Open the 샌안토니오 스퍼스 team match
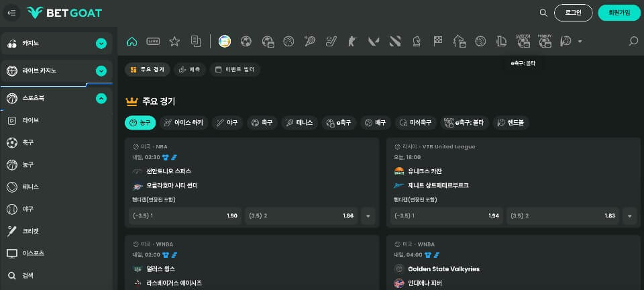This screenshot has width=644, height=290. tap(169, 171)
